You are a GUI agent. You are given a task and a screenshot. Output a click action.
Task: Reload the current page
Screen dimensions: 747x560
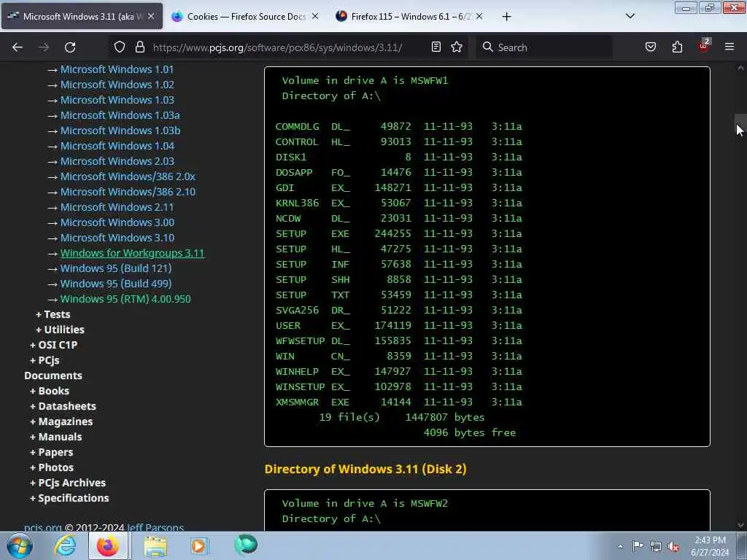click(x=70, y=47)
